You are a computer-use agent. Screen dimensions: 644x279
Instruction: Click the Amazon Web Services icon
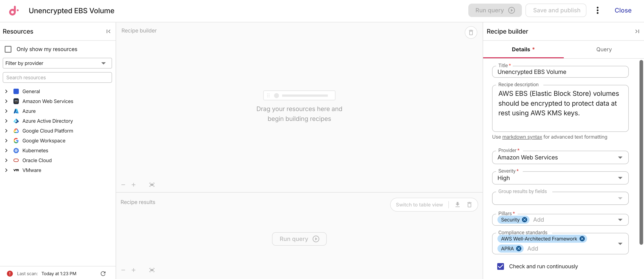pos(16,101)
